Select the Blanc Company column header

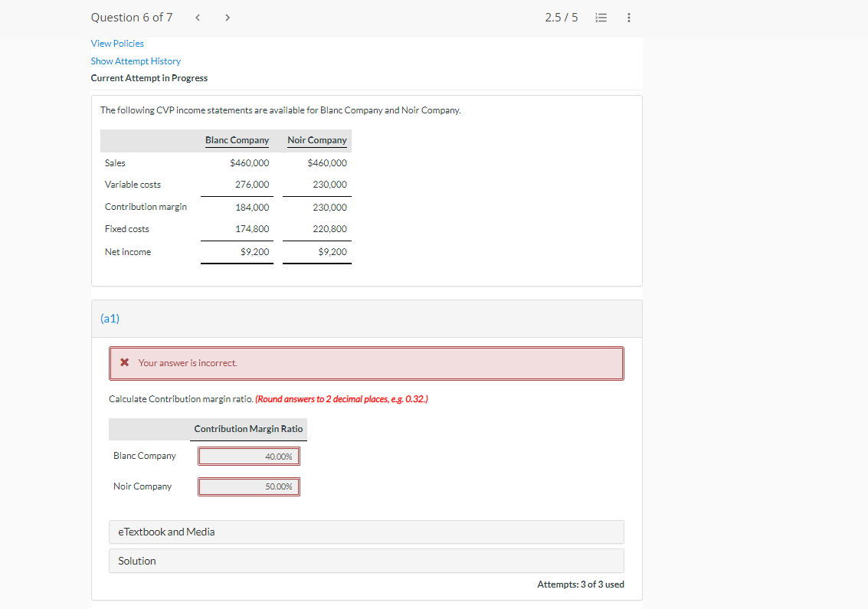point(237,141)
